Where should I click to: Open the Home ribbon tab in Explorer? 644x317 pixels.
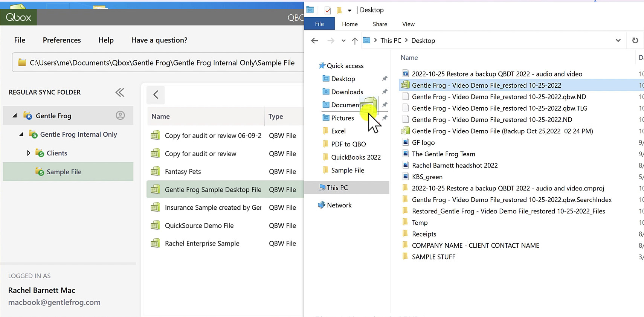click(350, 24)
